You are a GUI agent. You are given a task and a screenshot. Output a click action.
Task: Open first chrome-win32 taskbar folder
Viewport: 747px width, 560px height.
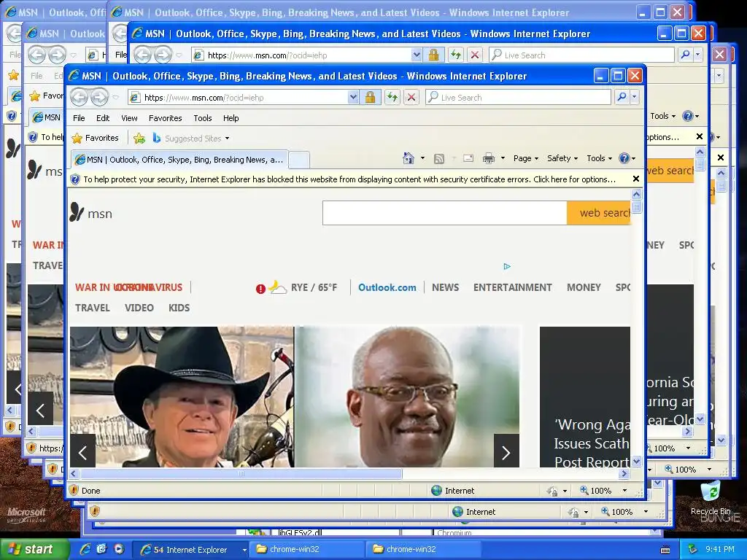pyautogui.click(x=306, y=550)
